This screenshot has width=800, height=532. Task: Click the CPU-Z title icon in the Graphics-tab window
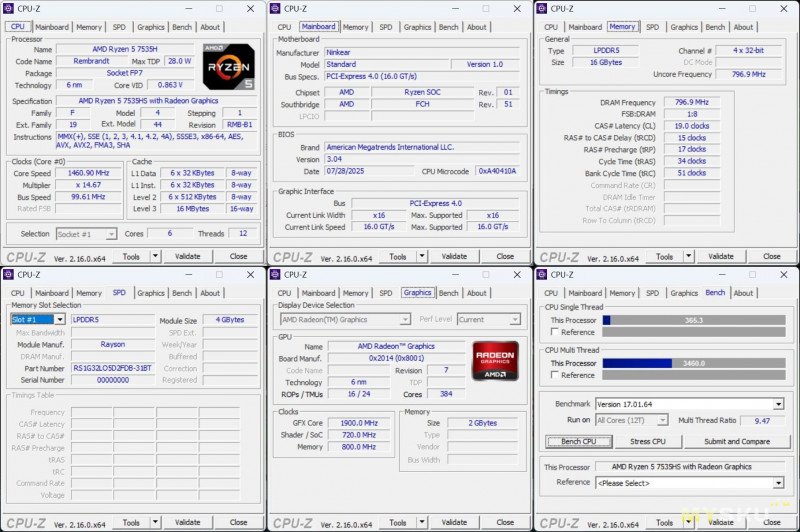coord(275,274)
